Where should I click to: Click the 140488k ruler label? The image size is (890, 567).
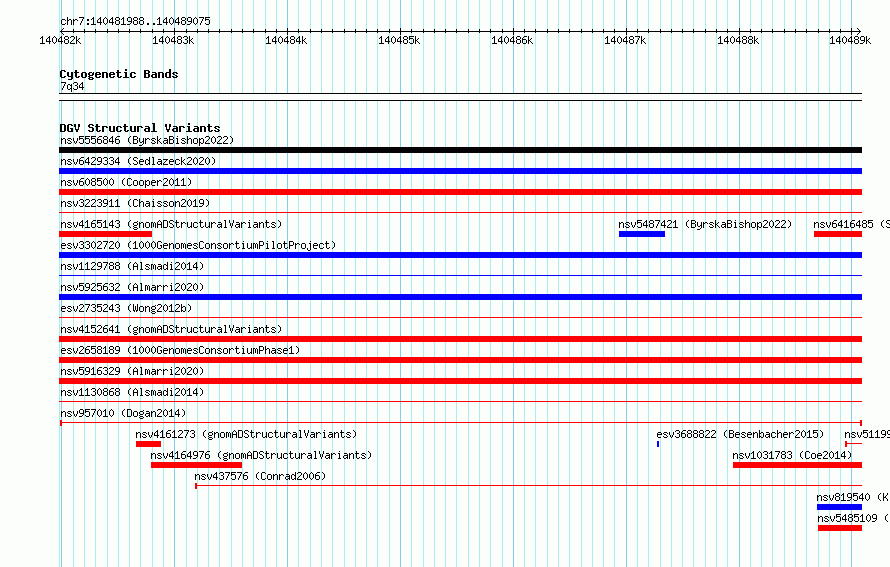(738, 40)
